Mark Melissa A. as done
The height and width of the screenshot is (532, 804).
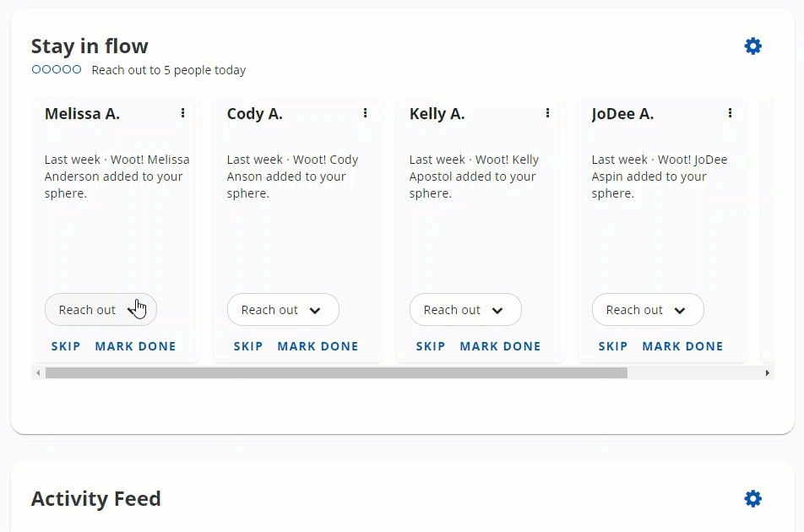point(135,346)
